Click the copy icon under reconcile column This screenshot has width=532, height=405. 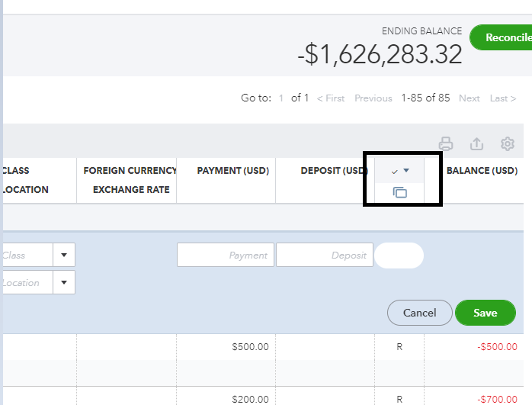point(400,192)
